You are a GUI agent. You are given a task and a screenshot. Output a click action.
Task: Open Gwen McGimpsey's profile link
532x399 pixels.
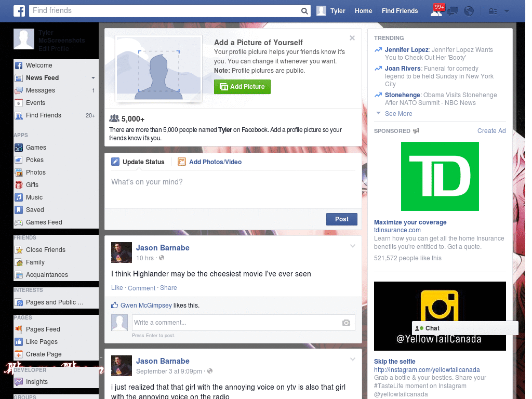[x=146, y=305]
